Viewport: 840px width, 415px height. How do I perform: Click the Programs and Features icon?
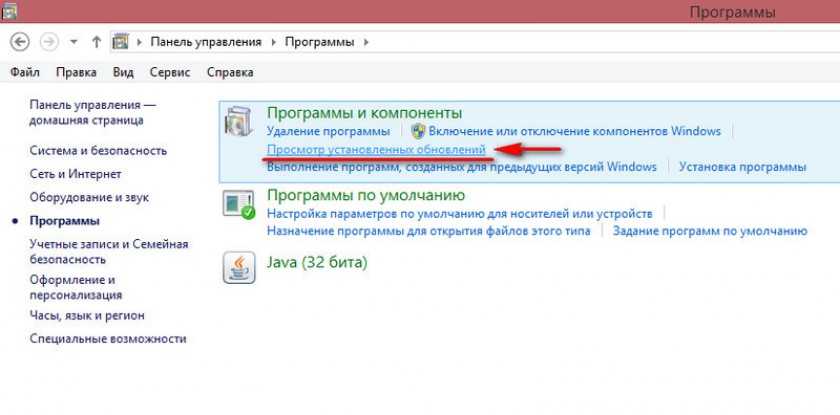pyautogui.click(x=239, y=124)
